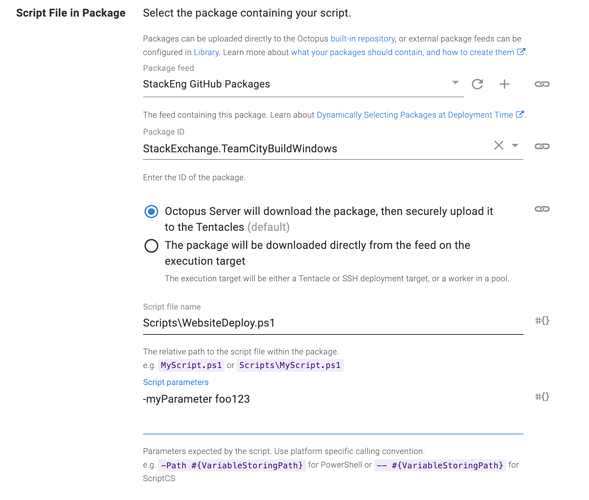
Task: Bind package feed using the chain-link icon
Action: pos(542,84)
